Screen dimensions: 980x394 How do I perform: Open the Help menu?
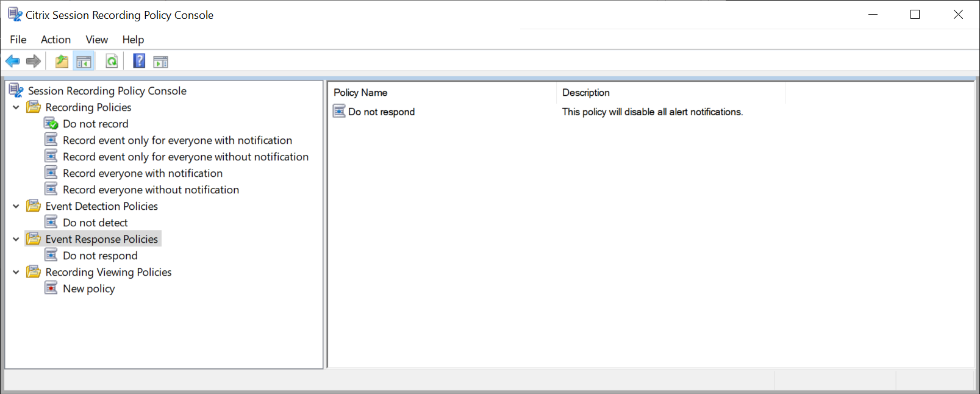point(133,40)
